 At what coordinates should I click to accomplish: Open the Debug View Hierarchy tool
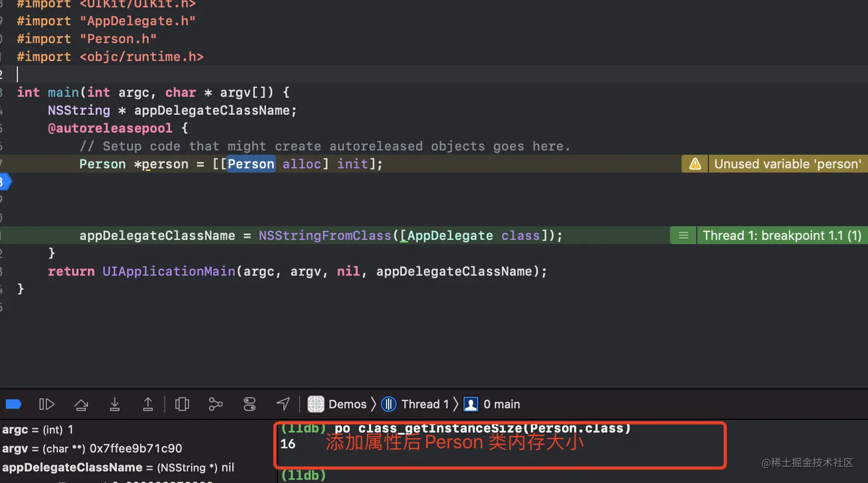182,404
